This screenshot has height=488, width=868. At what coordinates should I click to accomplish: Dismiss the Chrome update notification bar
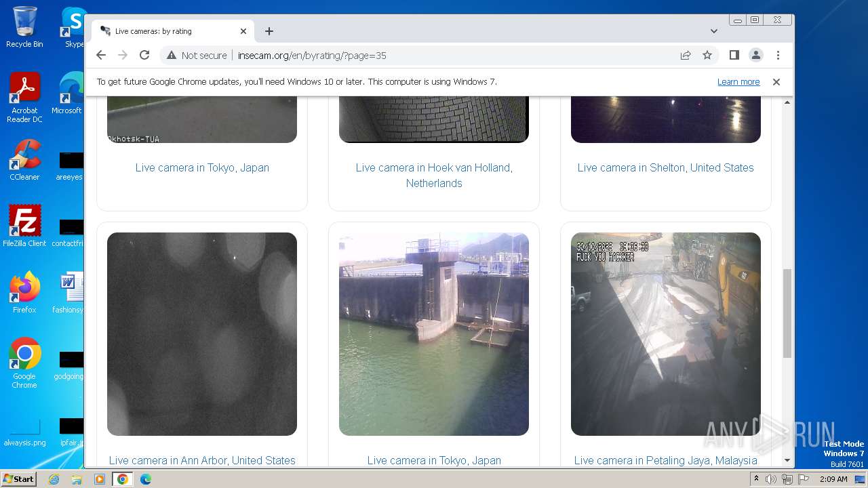(776, 82)
